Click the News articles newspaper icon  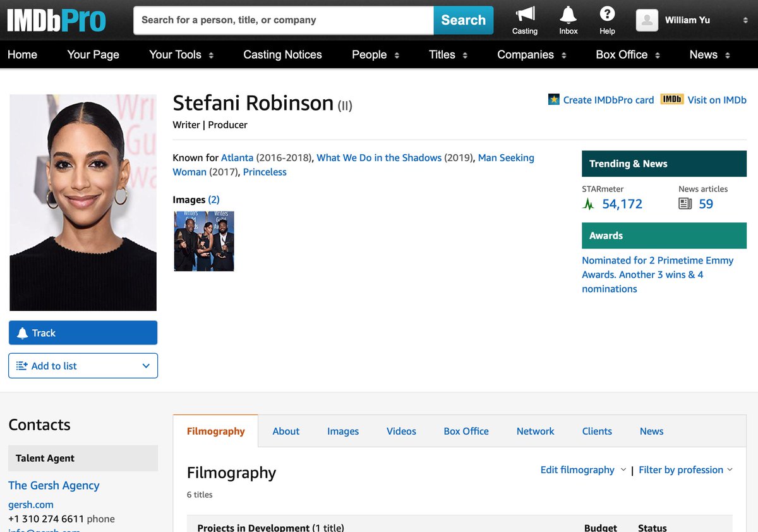(685, 203)
